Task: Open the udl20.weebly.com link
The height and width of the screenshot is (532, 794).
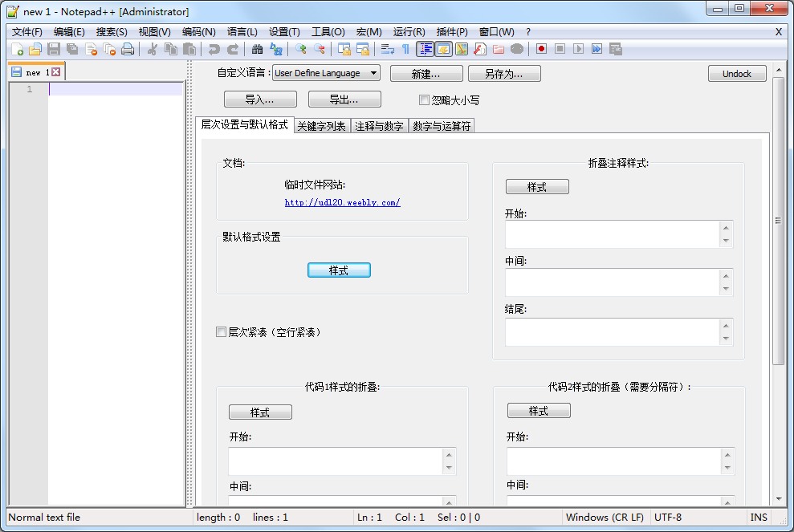Action: pyautogui.click(x=342, y=202)
